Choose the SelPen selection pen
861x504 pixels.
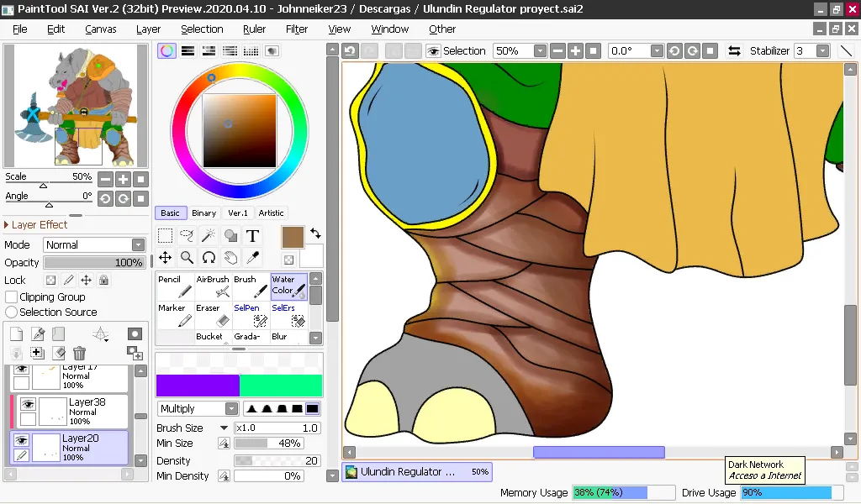251,315
